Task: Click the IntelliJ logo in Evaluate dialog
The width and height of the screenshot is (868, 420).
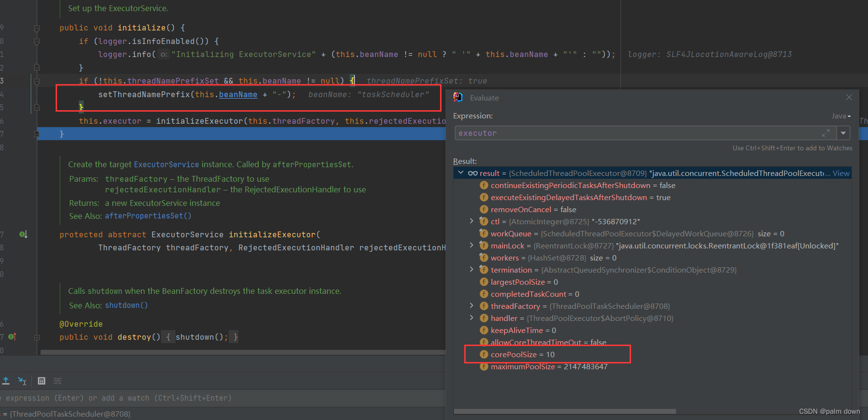Action: (x=458, y=97)
